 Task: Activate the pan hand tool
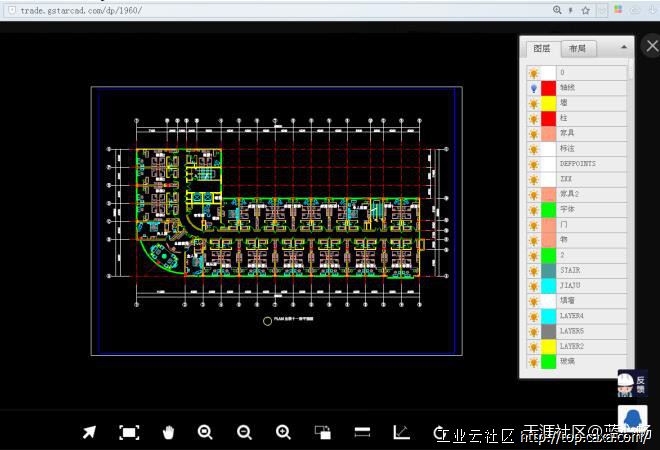pyautogui.click(x=169, y=432)
